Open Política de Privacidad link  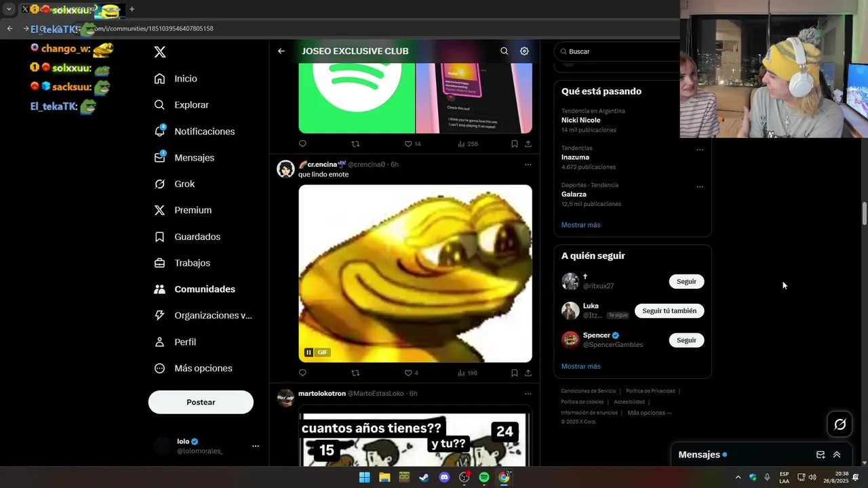point(650,391)
